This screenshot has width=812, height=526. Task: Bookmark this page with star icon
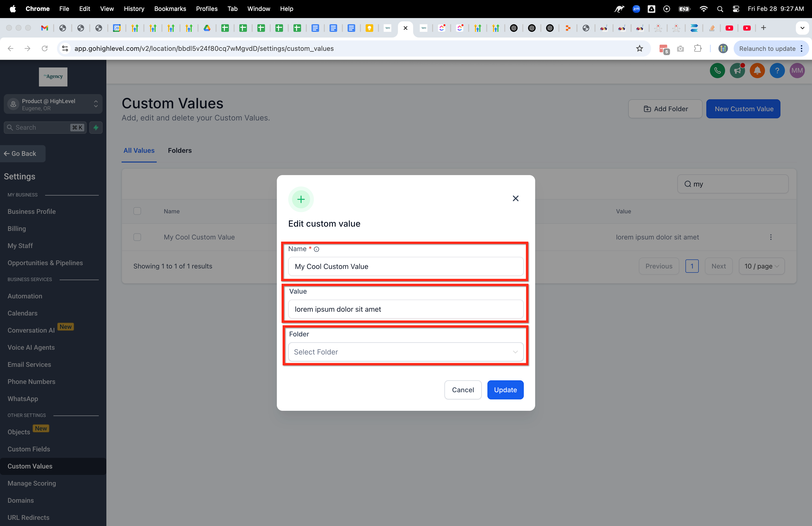[639, 48]
